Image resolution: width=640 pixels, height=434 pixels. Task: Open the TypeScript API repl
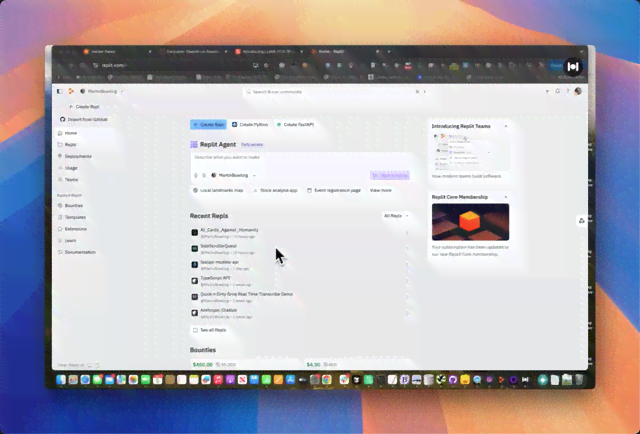pyautogui.click(x=215, y=278)
